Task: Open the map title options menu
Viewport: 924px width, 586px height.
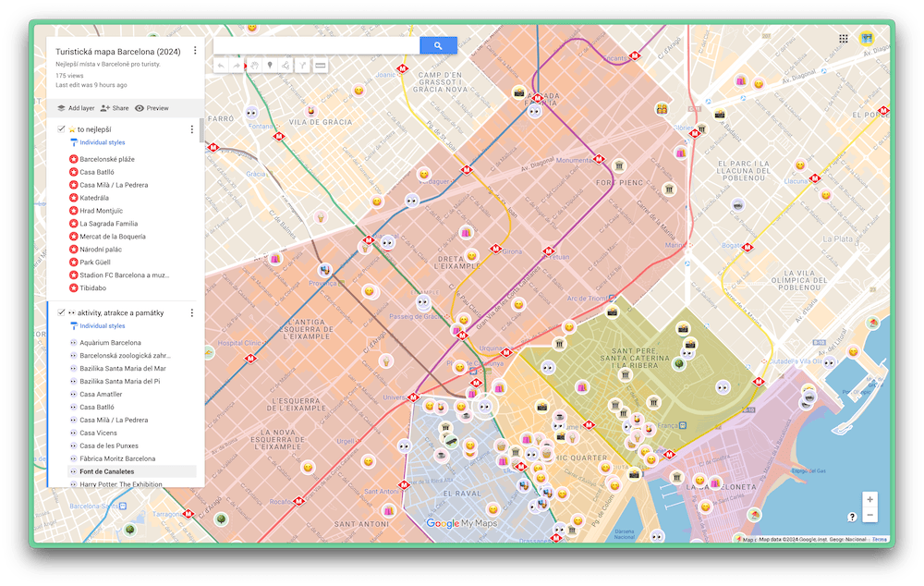Action: pos(195,51)
